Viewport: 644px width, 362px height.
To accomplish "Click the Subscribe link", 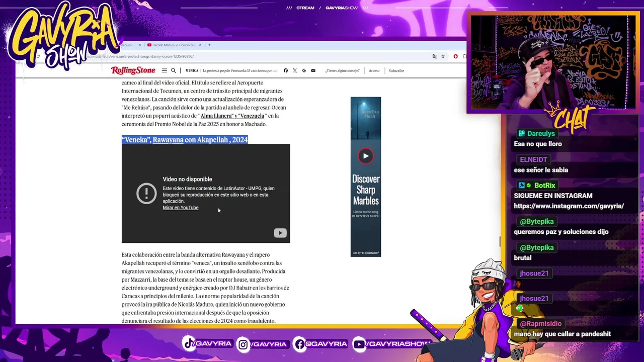I will [396, 70].
